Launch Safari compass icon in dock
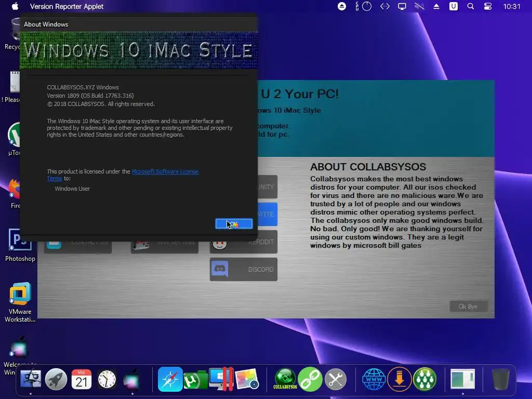This screenshot has width=532, height=399. 170,379
